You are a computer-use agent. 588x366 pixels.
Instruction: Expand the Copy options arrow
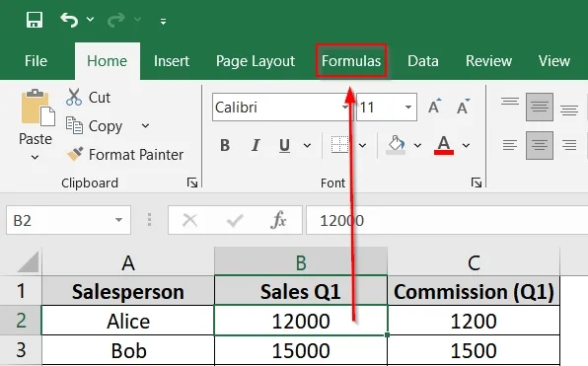145,126
